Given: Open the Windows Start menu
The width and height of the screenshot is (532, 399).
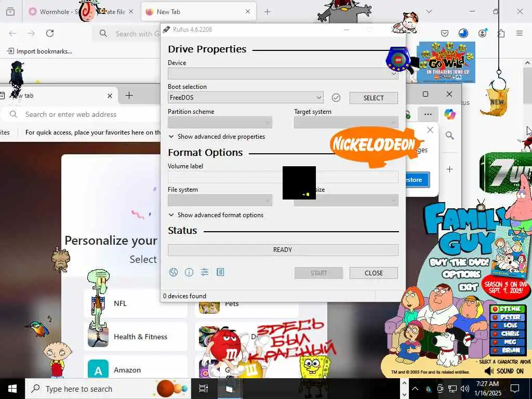Looking at the screenshot, I should (x=12, y=389).
